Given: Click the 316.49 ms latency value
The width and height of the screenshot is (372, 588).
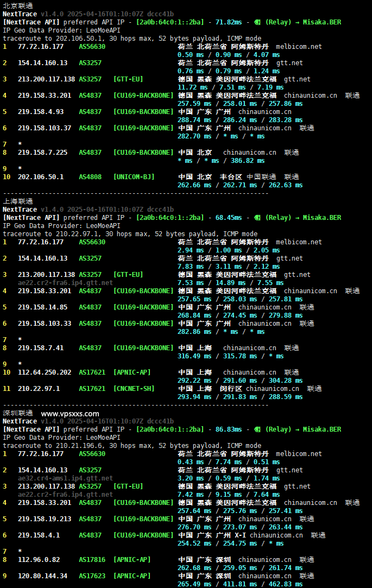Looking at the screenshot, I should (x=194, y=356).
